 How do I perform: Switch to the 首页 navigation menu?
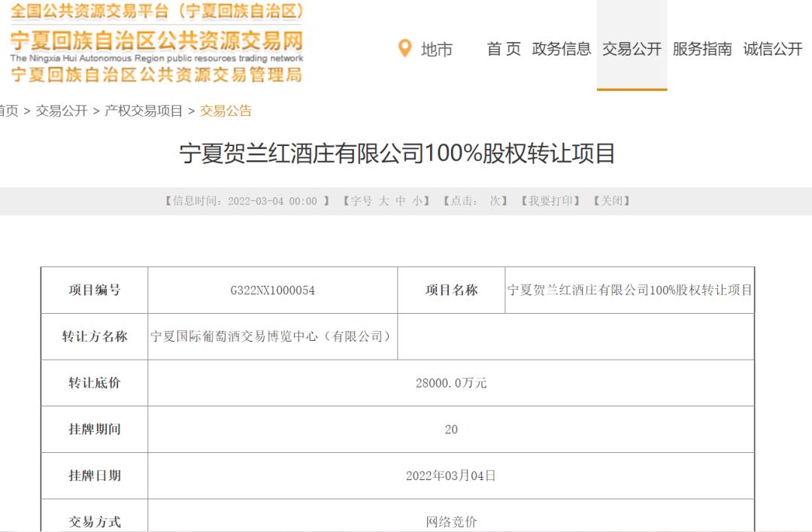[502, 49]
